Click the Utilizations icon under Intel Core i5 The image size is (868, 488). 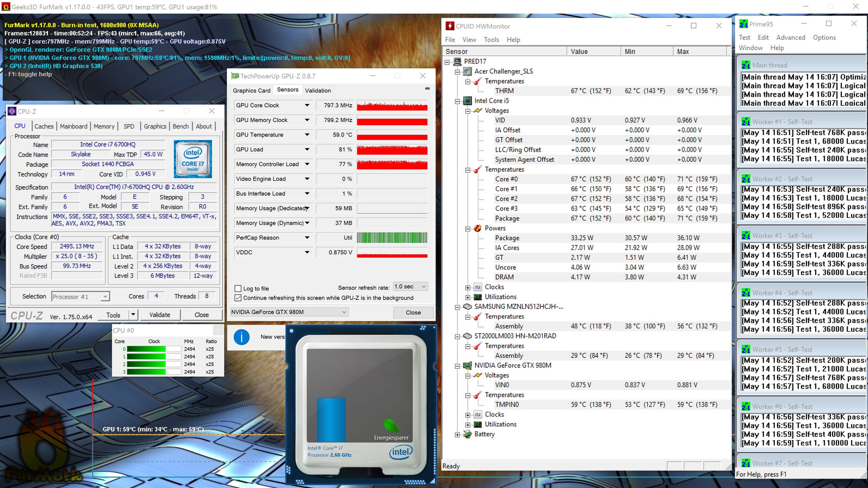click(477, 297)
